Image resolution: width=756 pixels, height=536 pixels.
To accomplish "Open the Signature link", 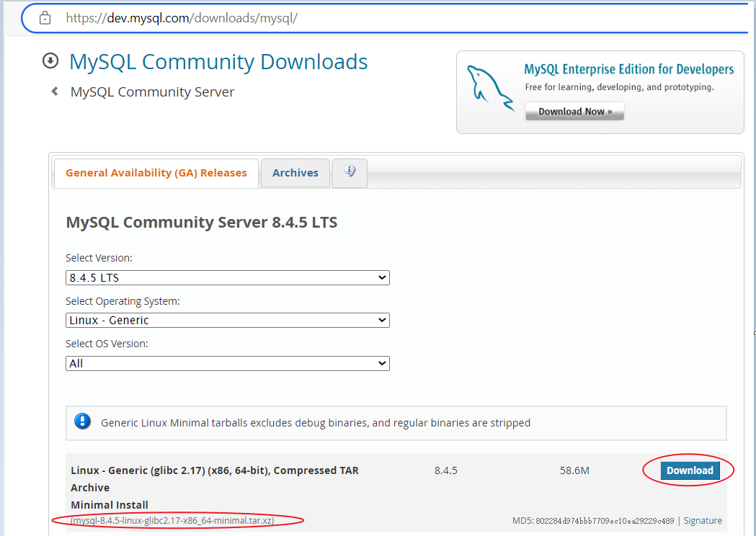I will (703, 521).
